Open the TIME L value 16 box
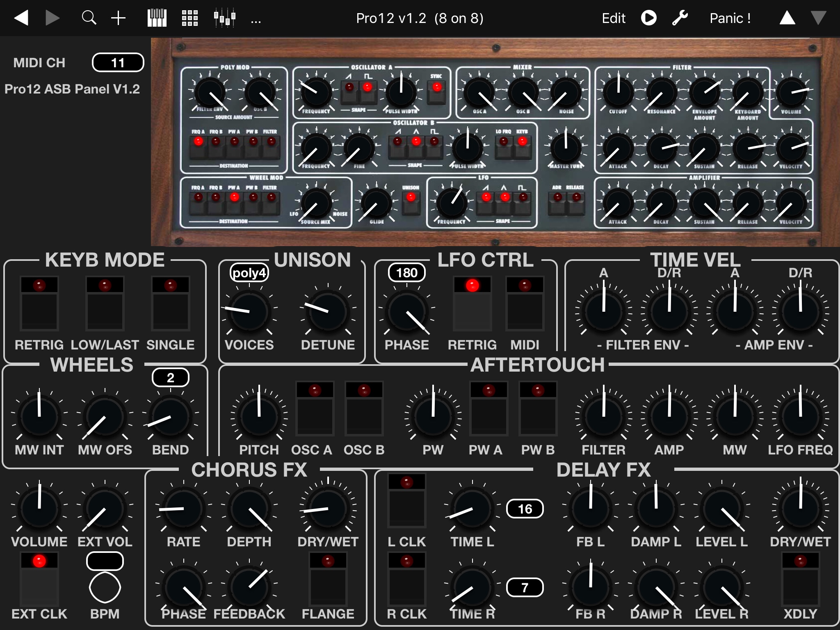This screenshot has width=840, height=630. coord(525,509)
